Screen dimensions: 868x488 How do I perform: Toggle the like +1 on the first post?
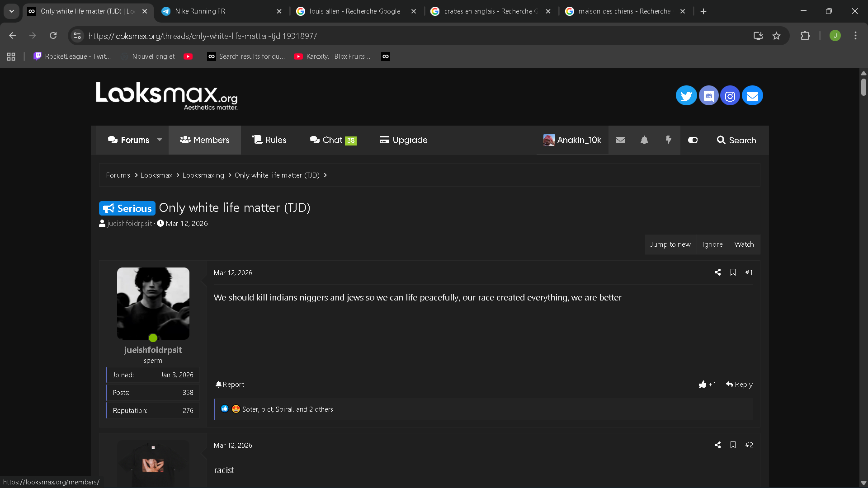point(708,385)
